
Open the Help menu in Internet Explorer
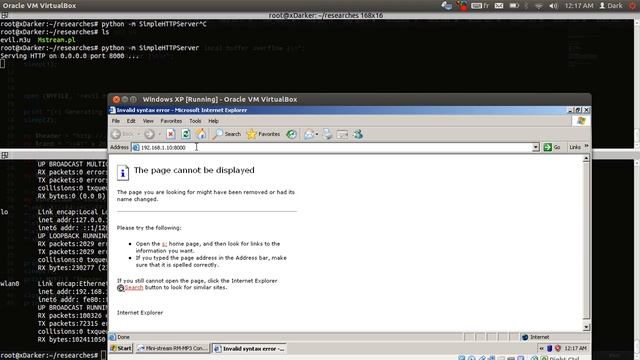[213, 121]
